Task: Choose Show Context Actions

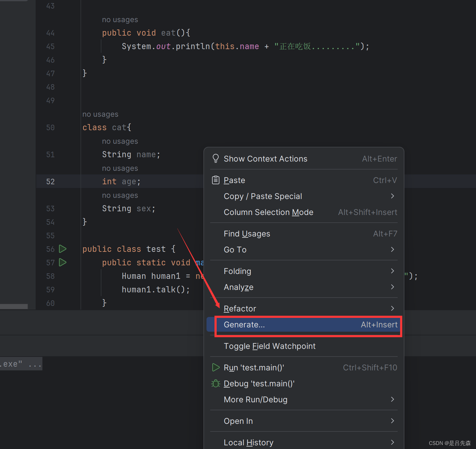Action: tap(304, 159)
